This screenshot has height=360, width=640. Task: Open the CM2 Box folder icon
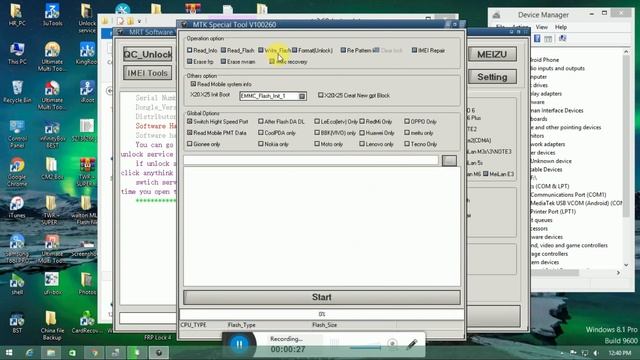coord(52,169)
